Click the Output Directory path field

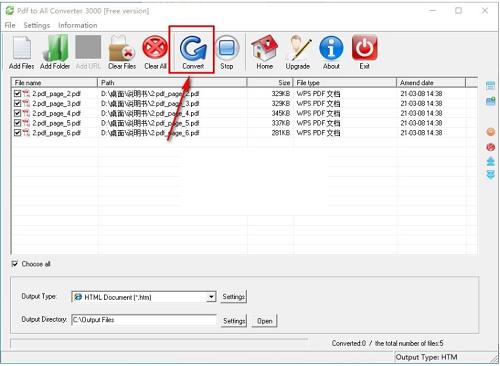pyautogui.click(x=144, y=320)
